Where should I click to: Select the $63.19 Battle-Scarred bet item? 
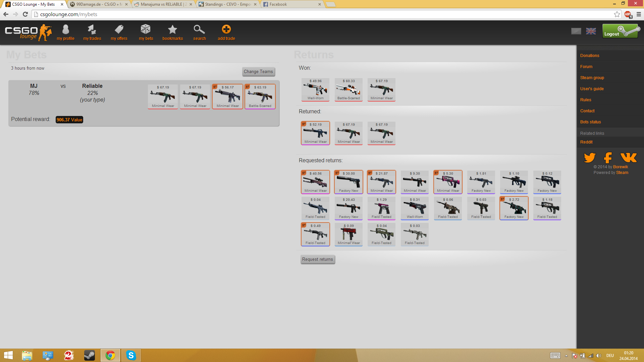260,97
